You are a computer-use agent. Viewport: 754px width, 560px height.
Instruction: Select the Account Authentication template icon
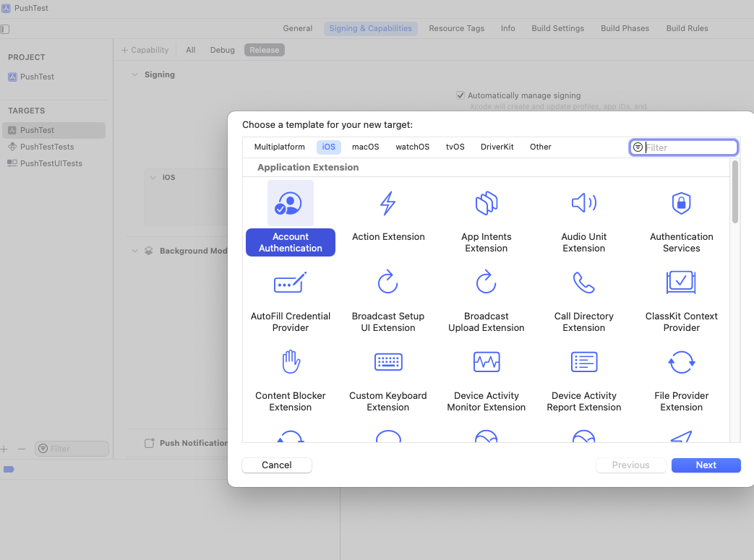[x=290, y=203]
